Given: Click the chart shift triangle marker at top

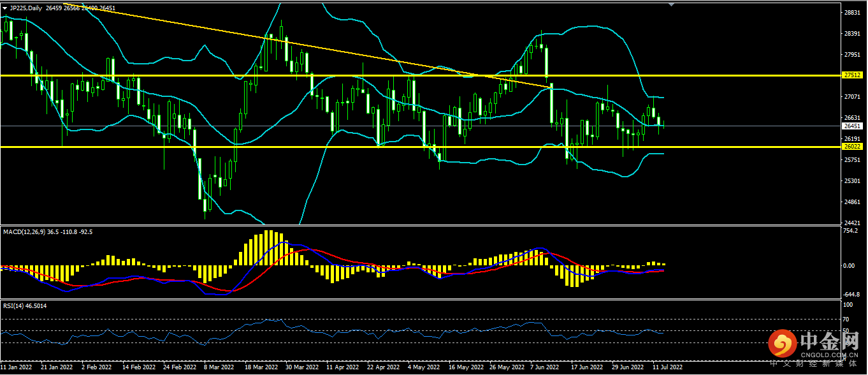Looking at the screenshot, I should click(670, 4).
